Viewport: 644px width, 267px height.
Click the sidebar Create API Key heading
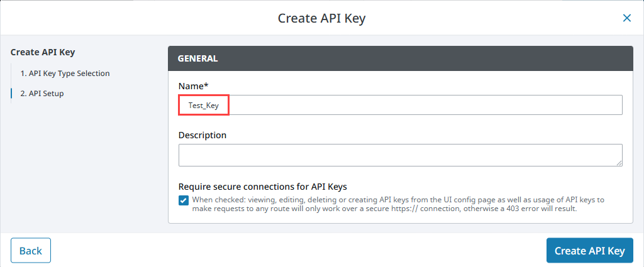[x=47, y=52]
